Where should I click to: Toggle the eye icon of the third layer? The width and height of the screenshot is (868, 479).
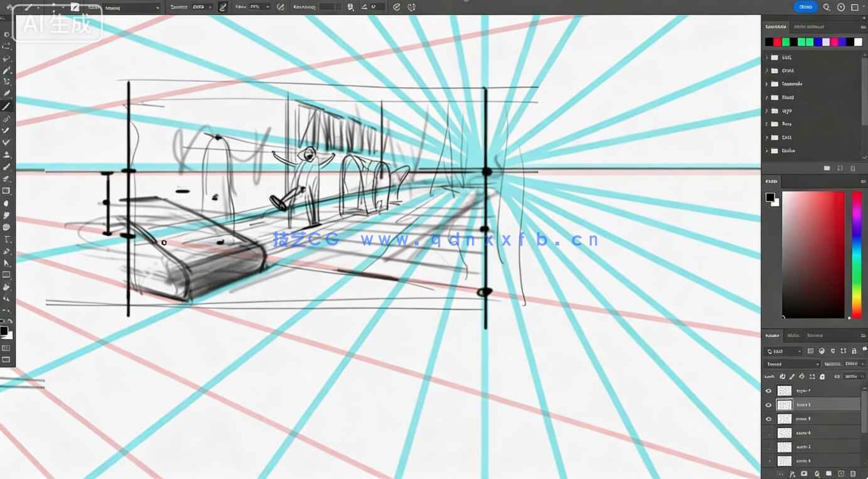tap(768, 419)
